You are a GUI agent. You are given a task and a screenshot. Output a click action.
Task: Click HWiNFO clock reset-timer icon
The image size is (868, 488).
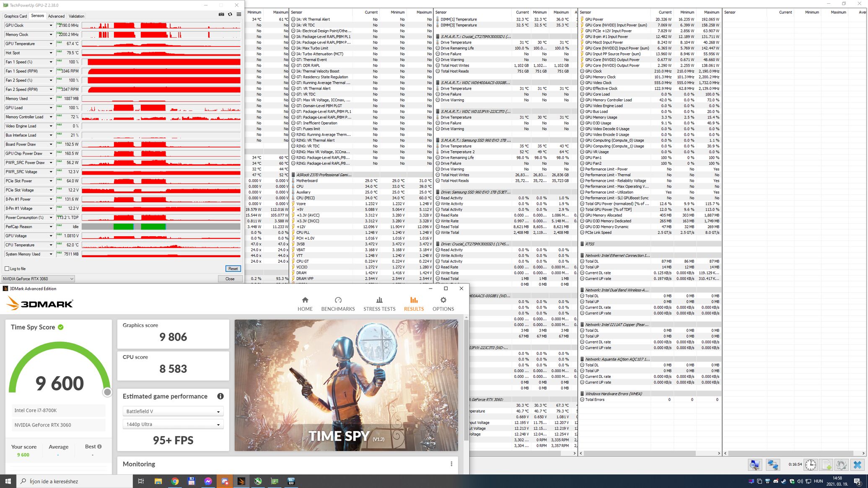click(x=811, y=465)
